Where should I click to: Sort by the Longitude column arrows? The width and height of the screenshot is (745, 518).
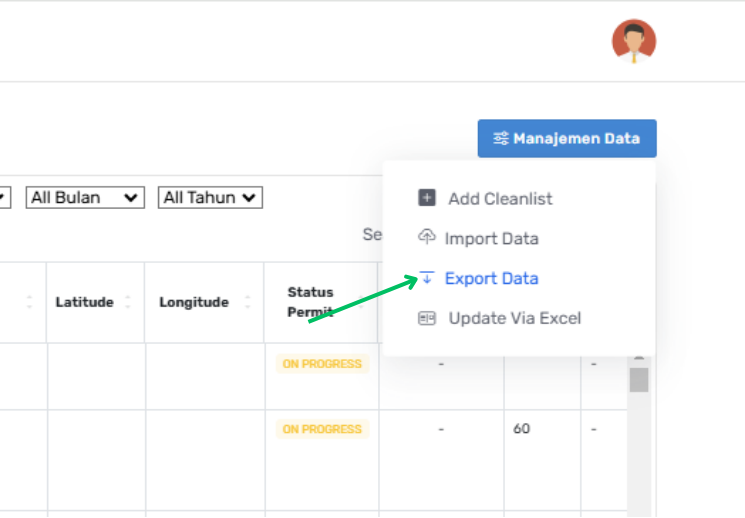tap(246, 302)
